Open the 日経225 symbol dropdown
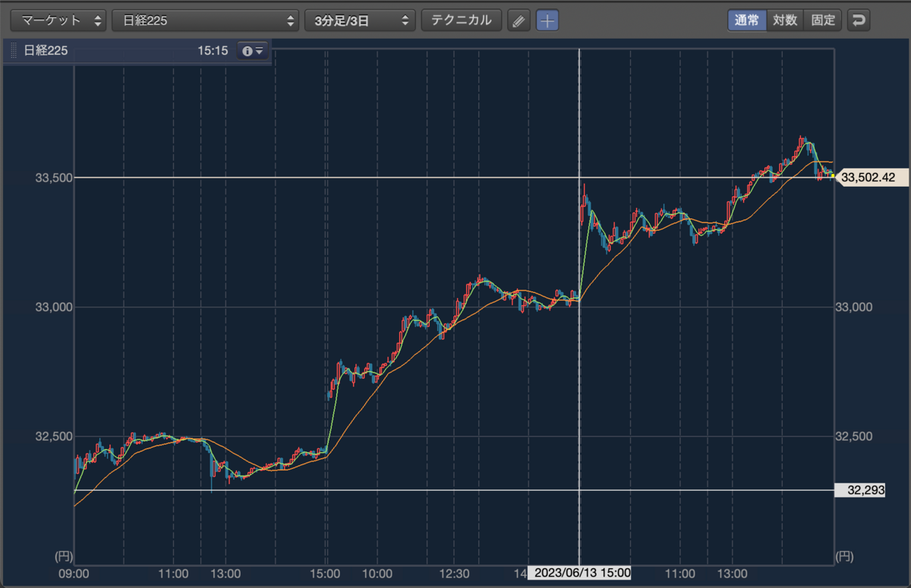This screenshot has width=911, height=588. pos(206,20)
